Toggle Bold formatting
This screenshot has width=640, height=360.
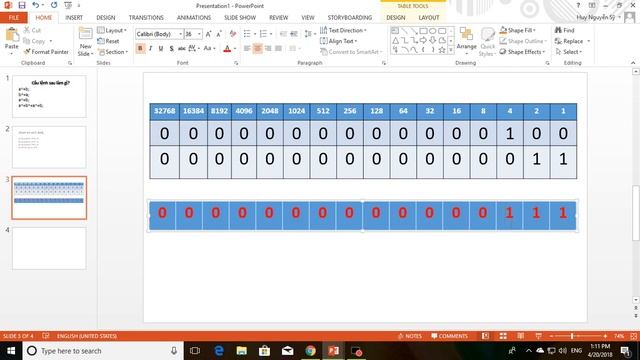coord(140,49)
